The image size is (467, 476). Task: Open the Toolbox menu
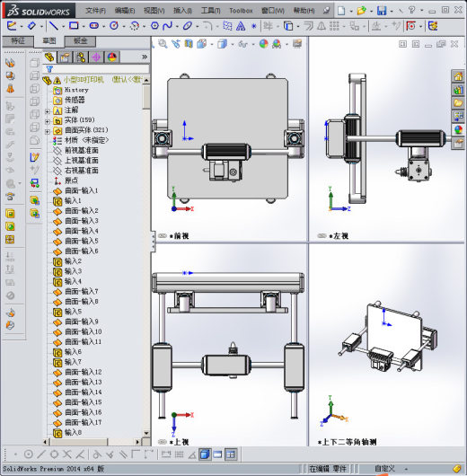(241, 11)
